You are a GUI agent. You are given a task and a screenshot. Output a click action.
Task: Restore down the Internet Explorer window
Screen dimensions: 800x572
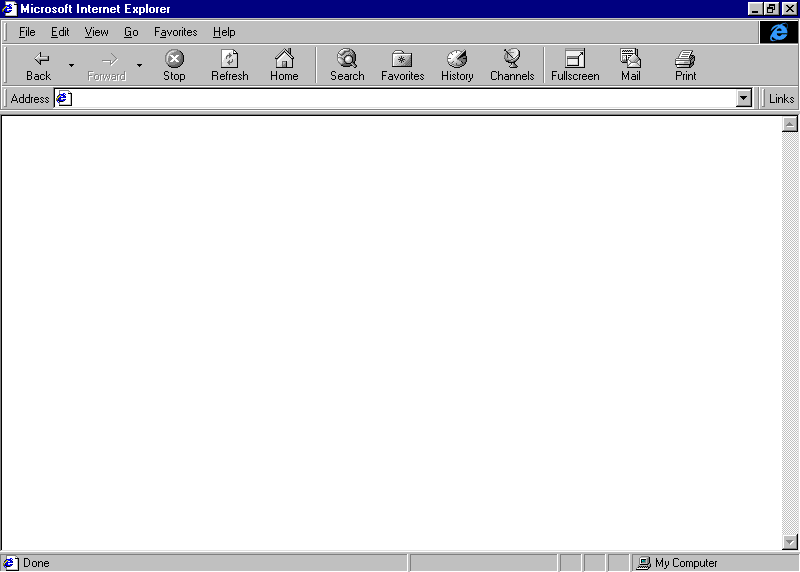click(771, 9)
